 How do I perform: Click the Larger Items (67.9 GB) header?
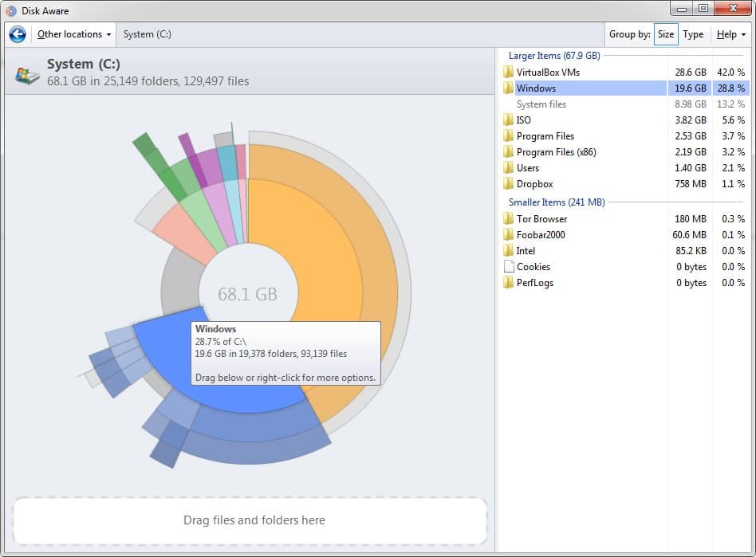554,56
